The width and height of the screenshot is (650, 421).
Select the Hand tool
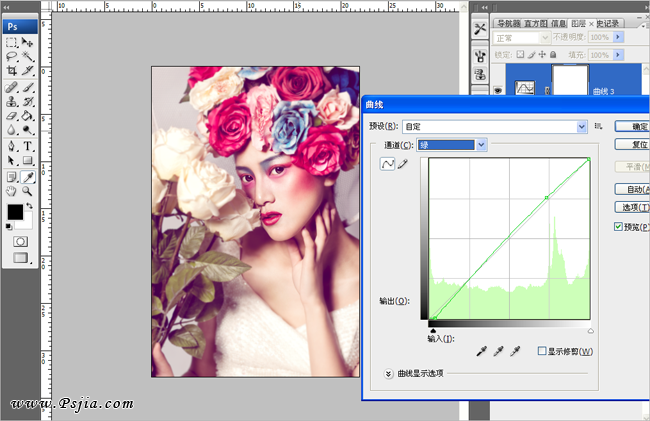12,190
